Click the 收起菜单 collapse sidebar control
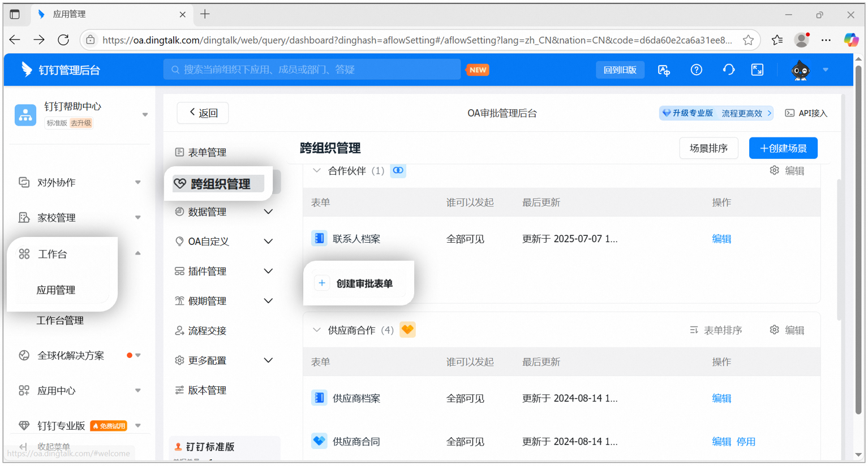 45,447
